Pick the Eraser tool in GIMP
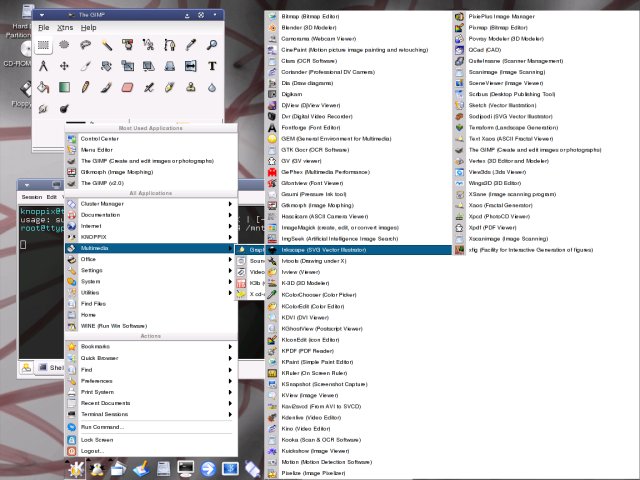 (128, 87)
